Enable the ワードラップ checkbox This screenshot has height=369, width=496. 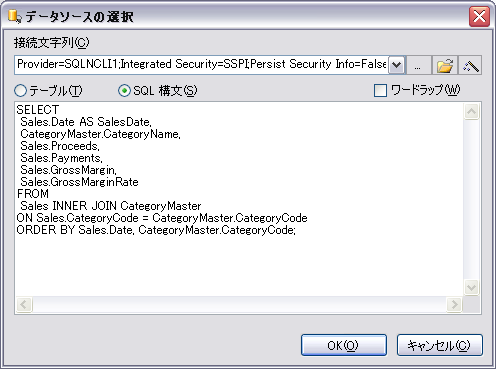click(x=380, y=90)
